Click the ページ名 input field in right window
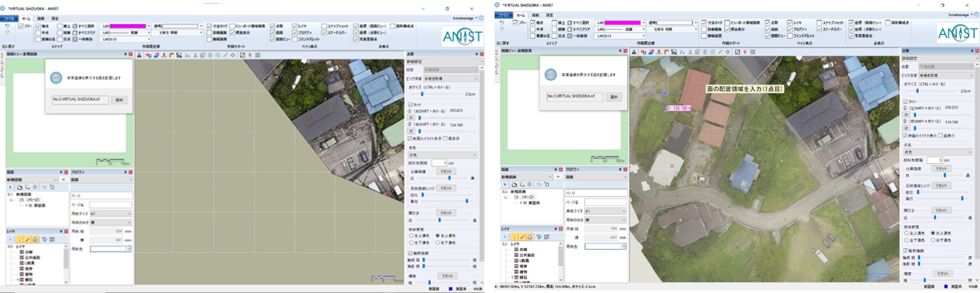 tap(605, 202)
